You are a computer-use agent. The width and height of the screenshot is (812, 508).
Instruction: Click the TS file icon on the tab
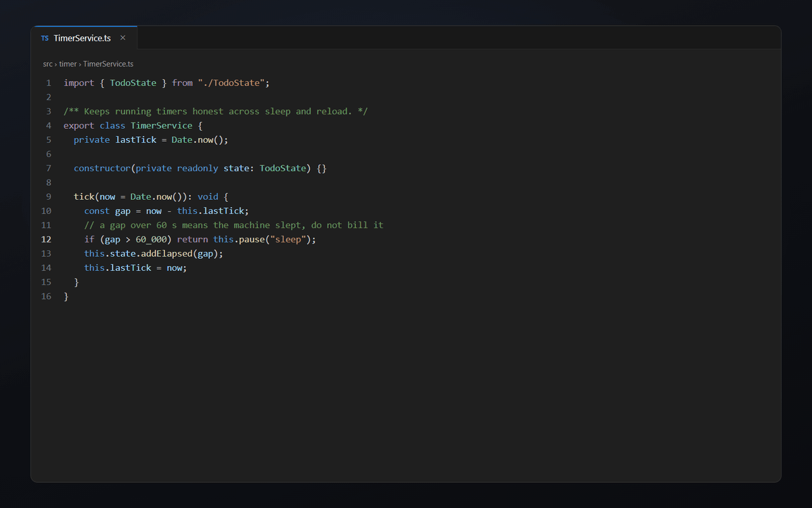[45, 39]
